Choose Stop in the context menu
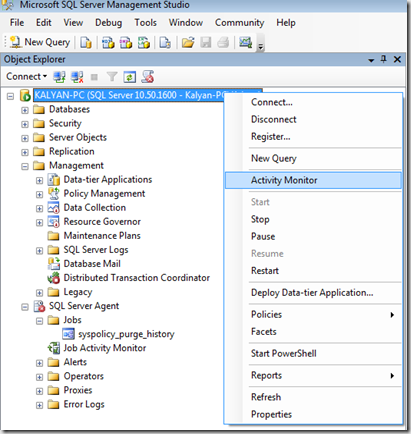This screenshot has height=434, width=411. coord(313,219)
